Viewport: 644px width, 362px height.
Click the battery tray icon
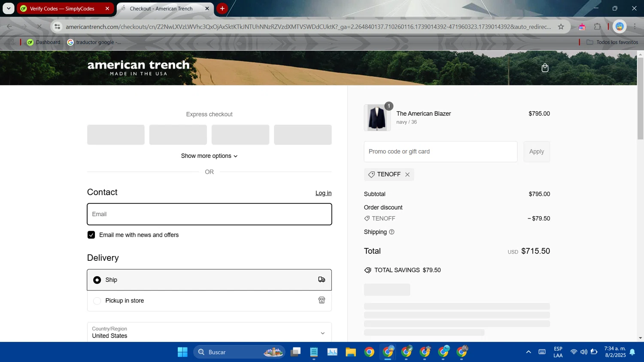(594, 352)
